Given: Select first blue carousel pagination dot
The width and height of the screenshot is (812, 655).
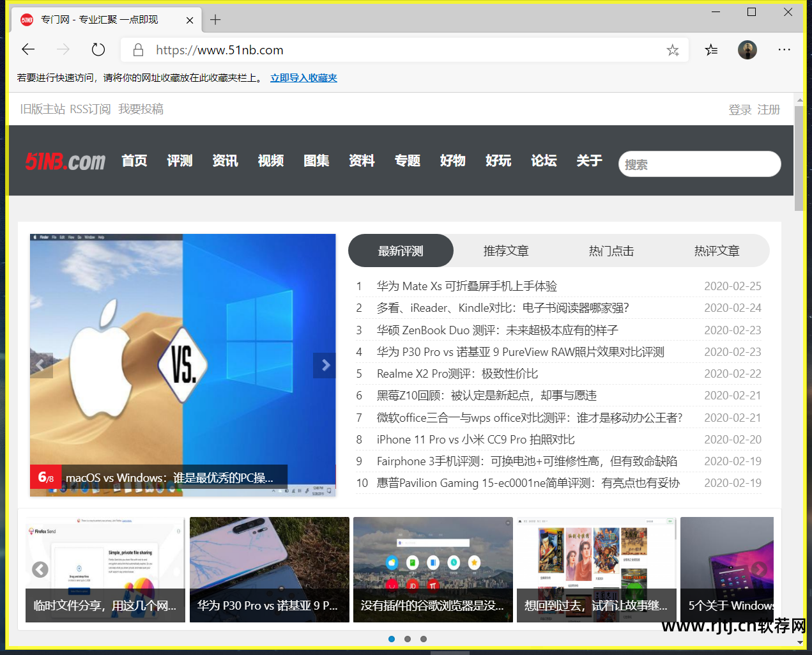Looking at the screenshot, I should (x=392, y=639).
